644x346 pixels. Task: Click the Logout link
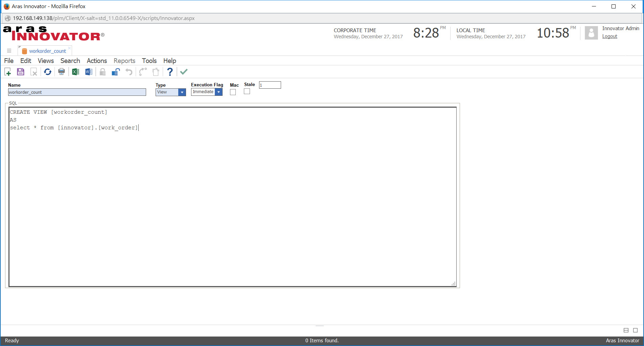tap(609, 36)
